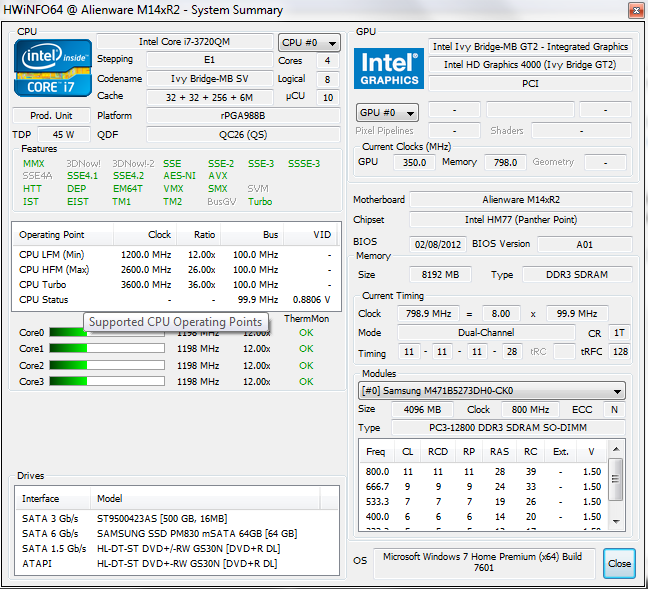Select the SAMSUNG SSD PM830 mSATA drive row
The image size is (648, 589).
[x=177, y=534]
